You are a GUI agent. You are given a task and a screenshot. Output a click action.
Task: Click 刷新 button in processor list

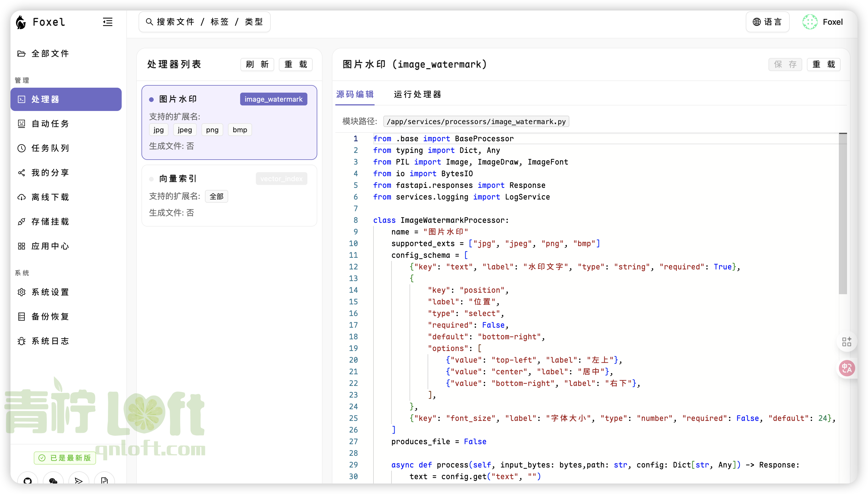257,64
